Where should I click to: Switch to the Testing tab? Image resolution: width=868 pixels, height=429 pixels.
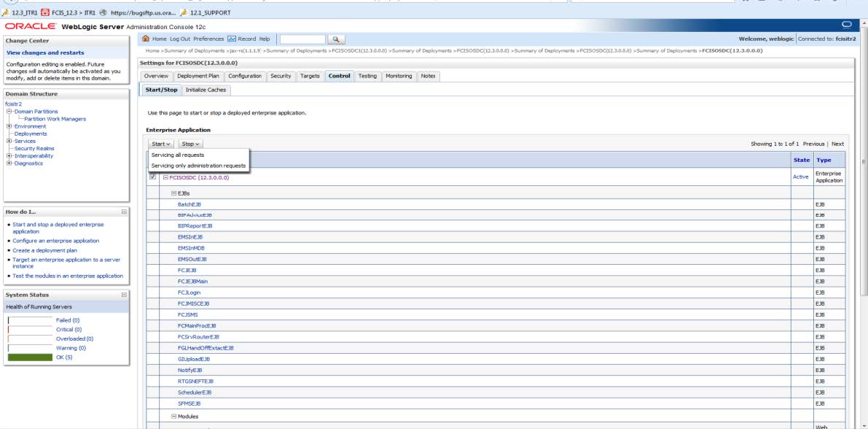click(367, 76)
